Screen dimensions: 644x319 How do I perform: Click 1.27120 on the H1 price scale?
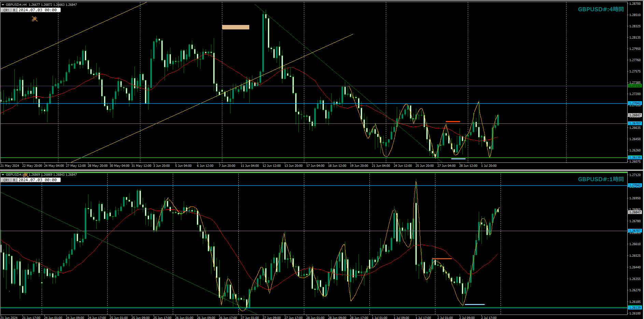(x=635, y=175)
